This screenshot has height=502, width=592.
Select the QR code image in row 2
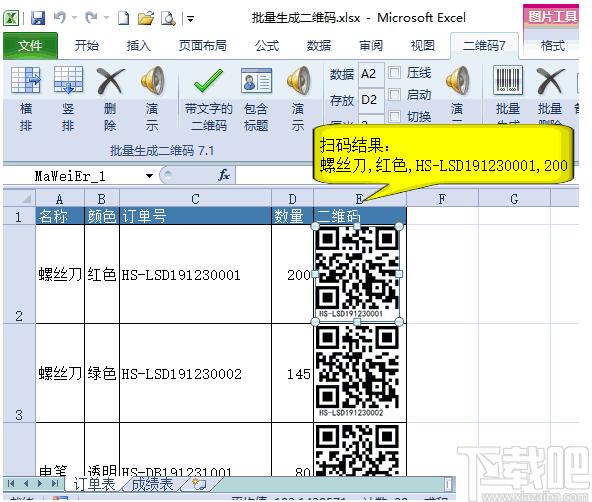[357, 274]
